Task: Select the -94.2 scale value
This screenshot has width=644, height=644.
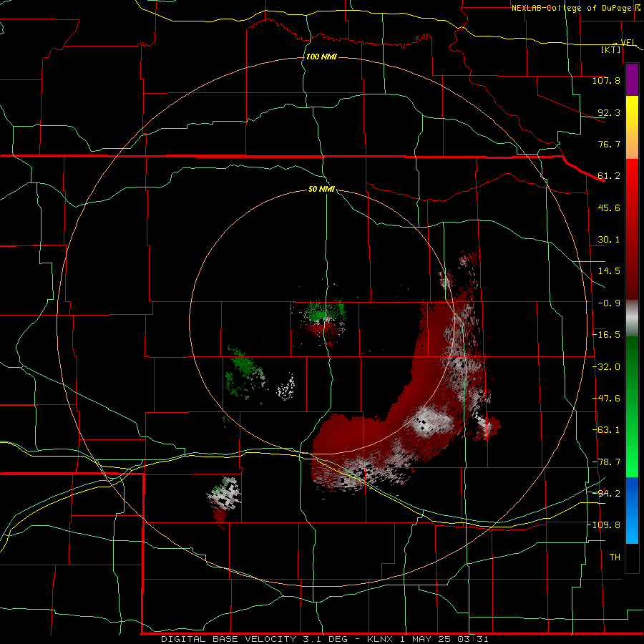Action: [x=607, y=494]
